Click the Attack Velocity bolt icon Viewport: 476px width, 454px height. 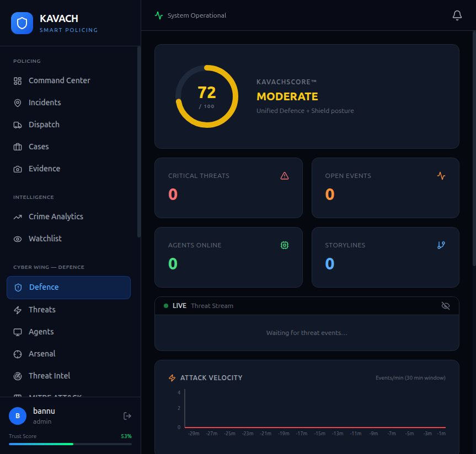pos(172,378)
